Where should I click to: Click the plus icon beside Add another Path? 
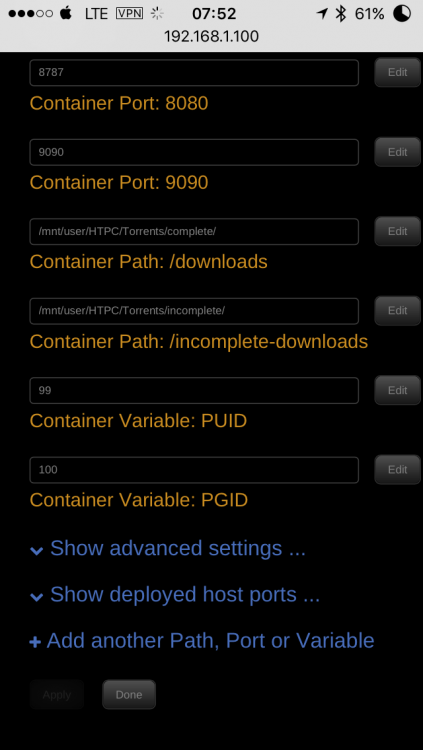(x=35, y=642)
